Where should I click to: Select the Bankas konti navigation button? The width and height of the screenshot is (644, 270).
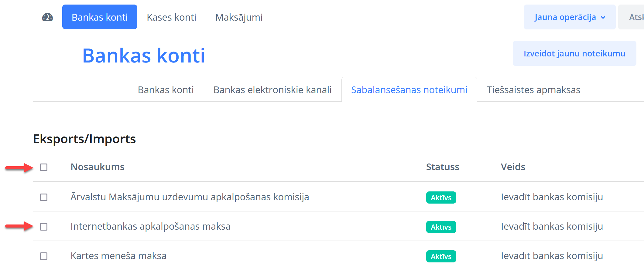click(x=100, y=17)
